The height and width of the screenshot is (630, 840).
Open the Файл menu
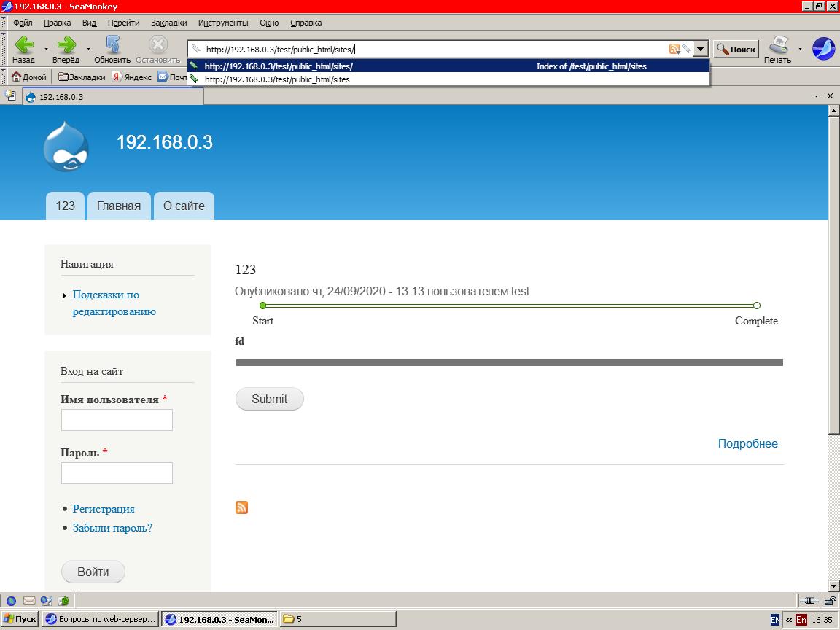coord(23,23)
